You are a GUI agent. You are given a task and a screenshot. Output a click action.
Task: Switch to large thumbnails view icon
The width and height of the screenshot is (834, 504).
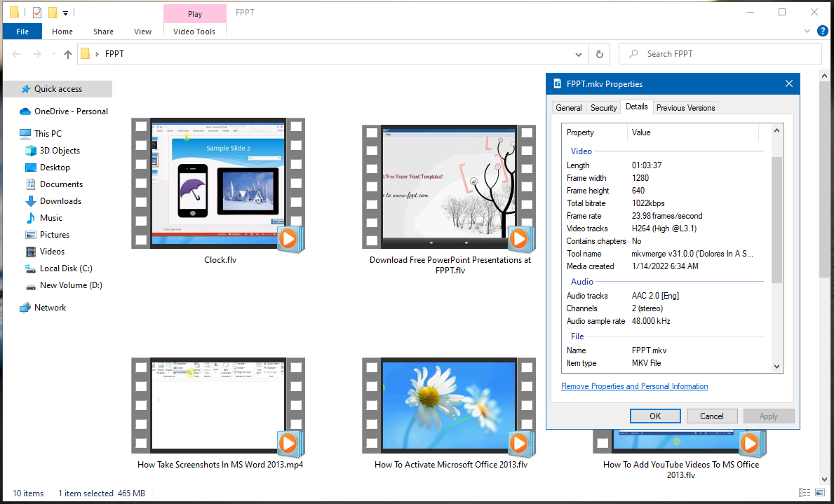[x=819, y=493]
